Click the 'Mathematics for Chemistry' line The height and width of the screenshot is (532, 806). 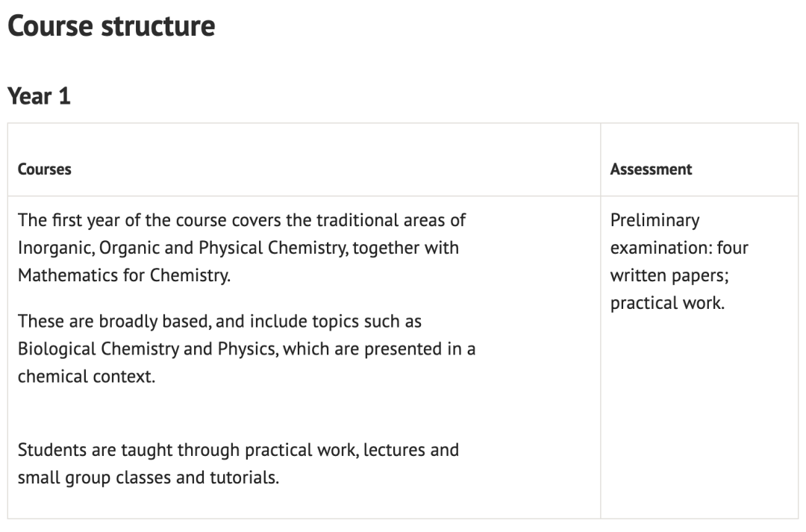[x=125, y=275]
